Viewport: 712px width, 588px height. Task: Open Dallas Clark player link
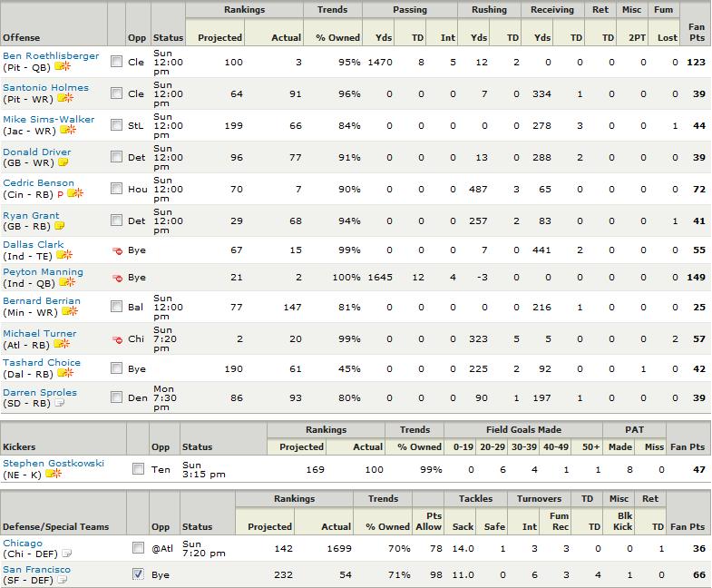coord(34,245)
